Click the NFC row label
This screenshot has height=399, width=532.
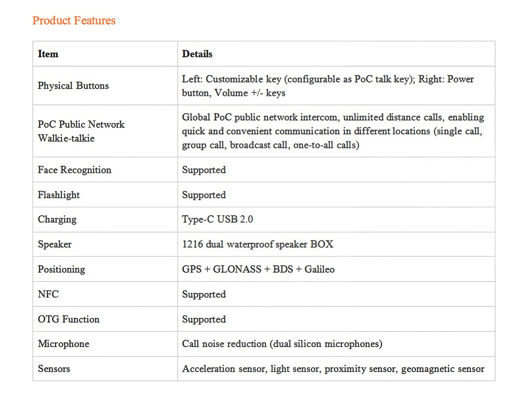pyautogui.click(x=48, y=294)
